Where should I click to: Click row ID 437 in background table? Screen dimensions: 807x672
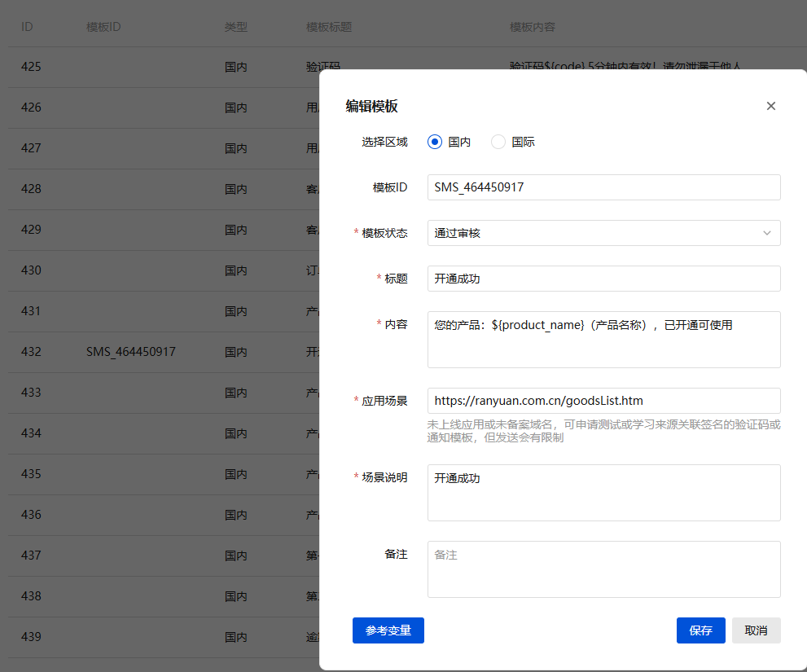point(31,555)
